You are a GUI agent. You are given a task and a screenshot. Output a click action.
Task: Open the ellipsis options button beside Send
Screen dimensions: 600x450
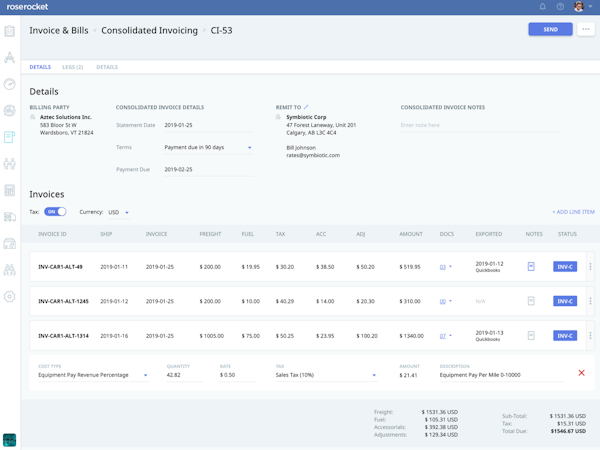click(586, 29)
